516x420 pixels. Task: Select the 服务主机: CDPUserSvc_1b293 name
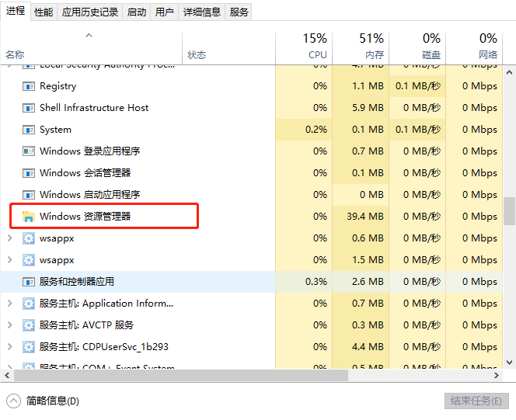click(x=104, y=347)
